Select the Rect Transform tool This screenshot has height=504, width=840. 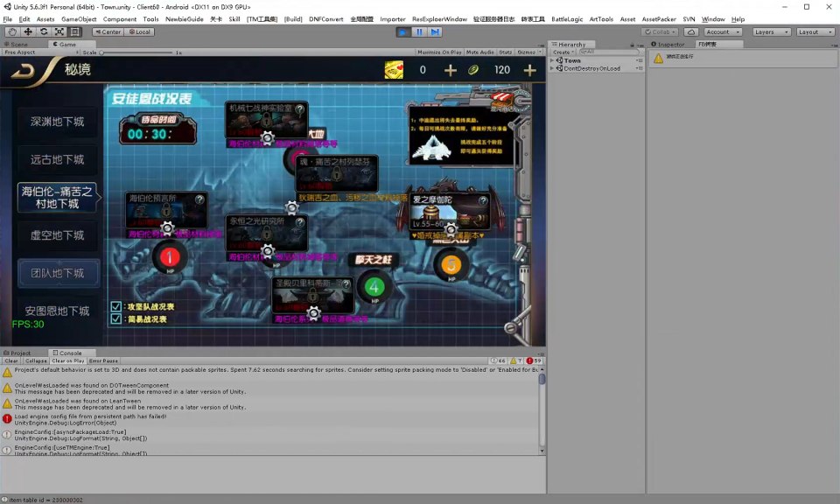(75, 31)
